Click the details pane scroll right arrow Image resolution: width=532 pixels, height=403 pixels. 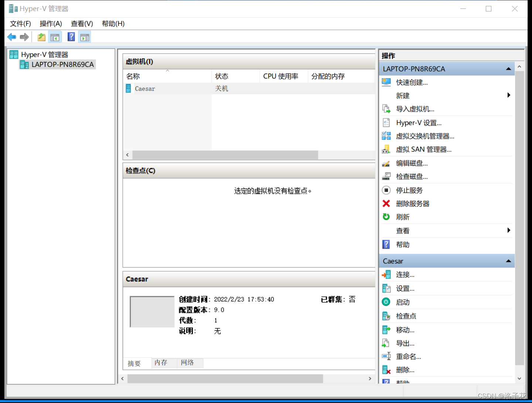pos(370,379)
